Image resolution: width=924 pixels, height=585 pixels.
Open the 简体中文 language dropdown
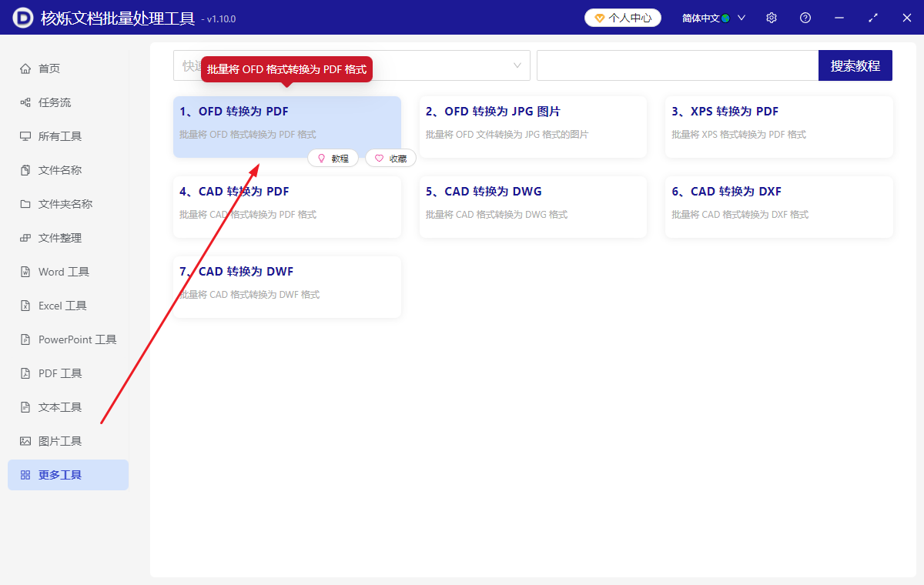(714, 18)
